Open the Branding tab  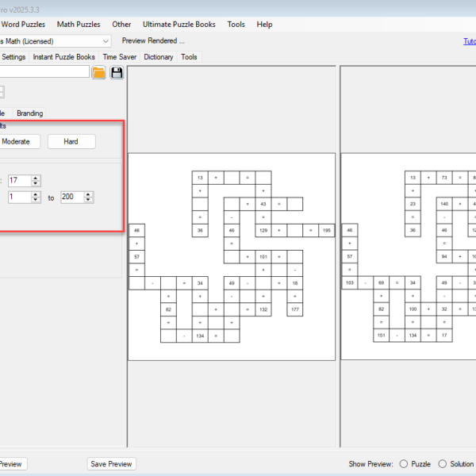pyautogui.click(x=30, y=113)
